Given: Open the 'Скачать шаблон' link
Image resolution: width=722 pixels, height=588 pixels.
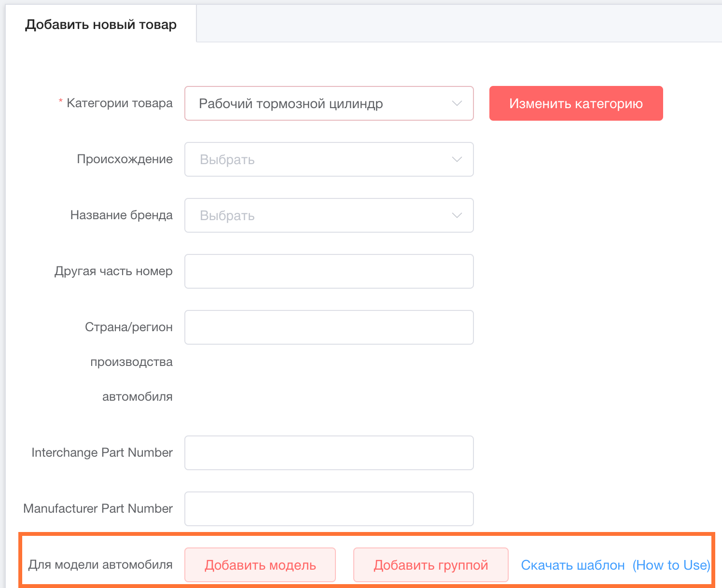Looking at the screenshot, I should (x=573, y=565).
